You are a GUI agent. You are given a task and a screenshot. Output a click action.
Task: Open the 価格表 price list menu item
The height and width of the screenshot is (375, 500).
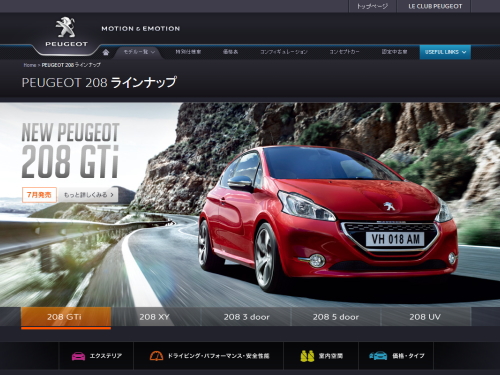[230, 52]
